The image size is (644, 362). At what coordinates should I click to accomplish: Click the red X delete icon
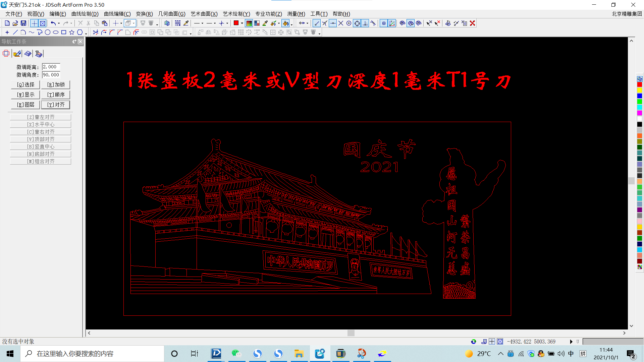point(473,23)
